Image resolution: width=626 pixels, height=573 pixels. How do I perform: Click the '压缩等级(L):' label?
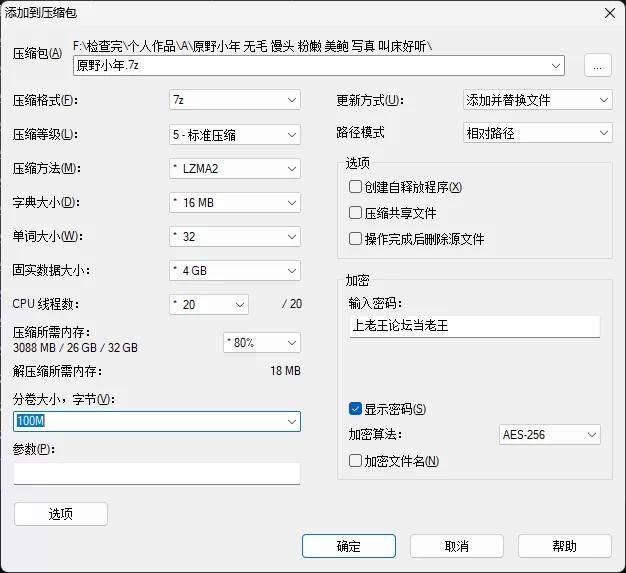click(45, 135)
